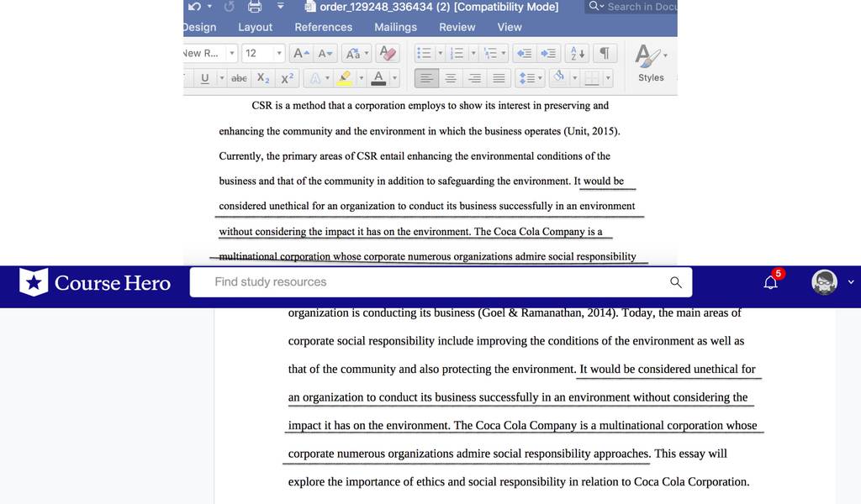This screenshot has width=861, height=504.
Task: Open the View ribbon tab
Action: pyautogui.click(x=510, y=27)
